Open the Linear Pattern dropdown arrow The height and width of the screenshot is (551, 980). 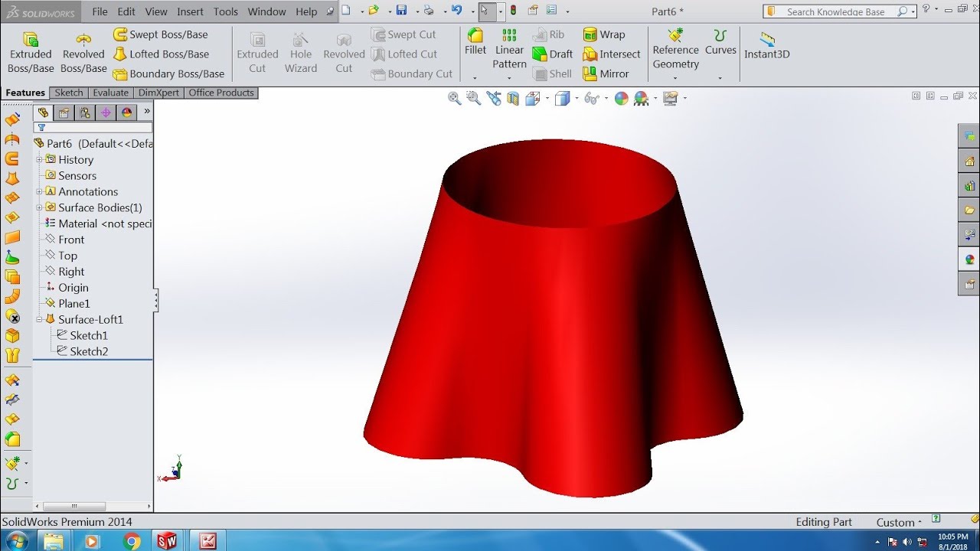tap(509, 77)
